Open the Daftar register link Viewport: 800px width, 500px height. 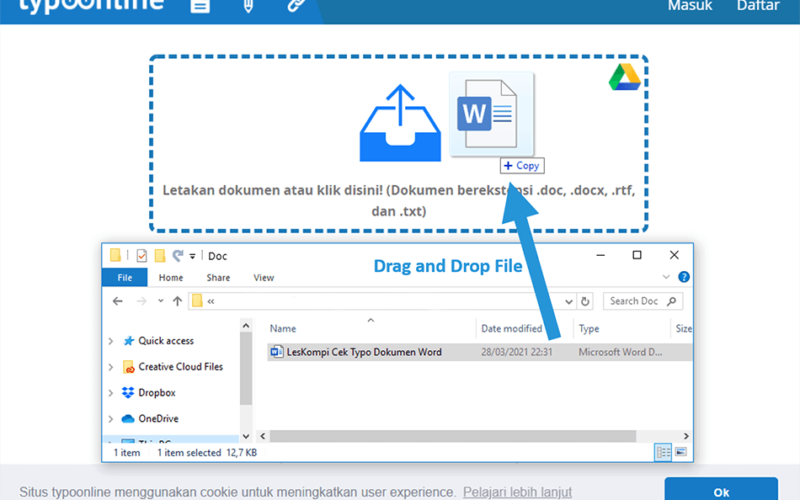point(758,6)
